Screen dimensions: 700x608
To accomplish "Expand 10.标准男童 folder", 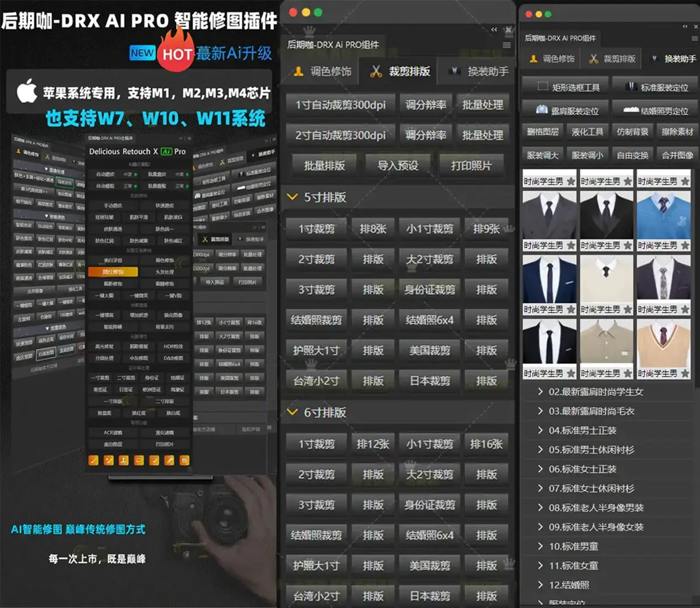I will pos(540,546).
